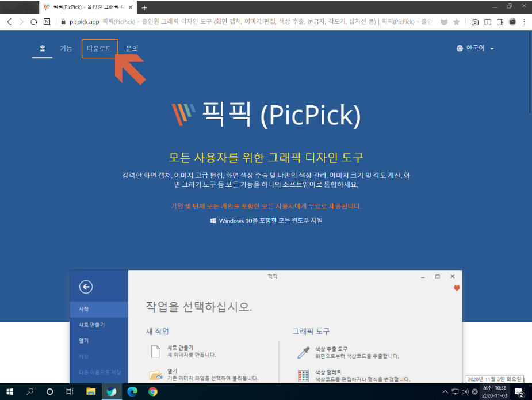532x400 pixels.
Task: Click the 색상 팔레트 grid icon
Action: 303,376
